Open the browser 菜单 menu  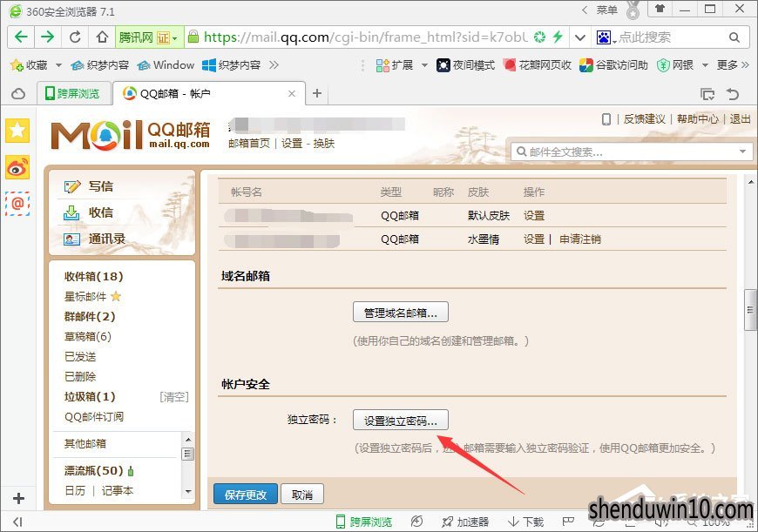(606, 10)
